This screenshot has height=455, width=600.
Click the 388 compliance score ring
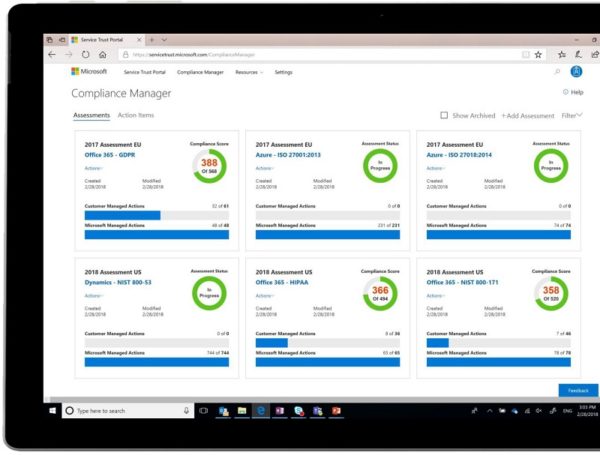click(x=209, y=166)
